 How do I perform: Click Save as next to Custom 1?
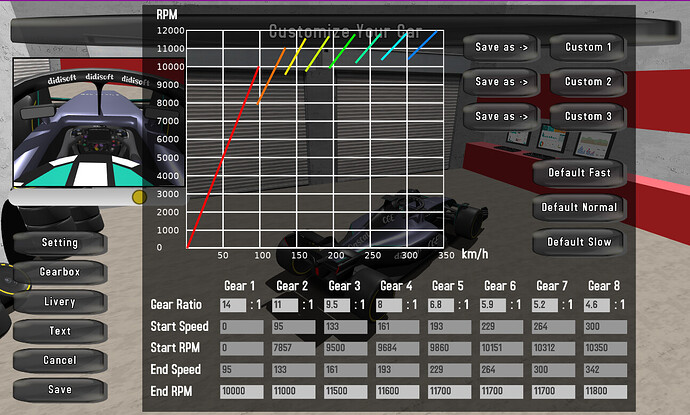pyautogui.click(x=501, y=48)
